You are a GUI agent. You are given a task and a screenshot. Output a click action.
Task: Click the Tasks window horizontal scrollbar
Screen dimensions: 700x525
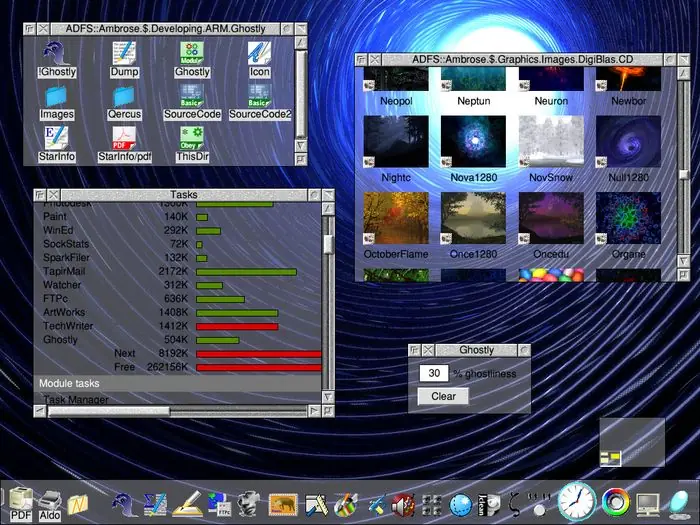click(x=108, y=410)
